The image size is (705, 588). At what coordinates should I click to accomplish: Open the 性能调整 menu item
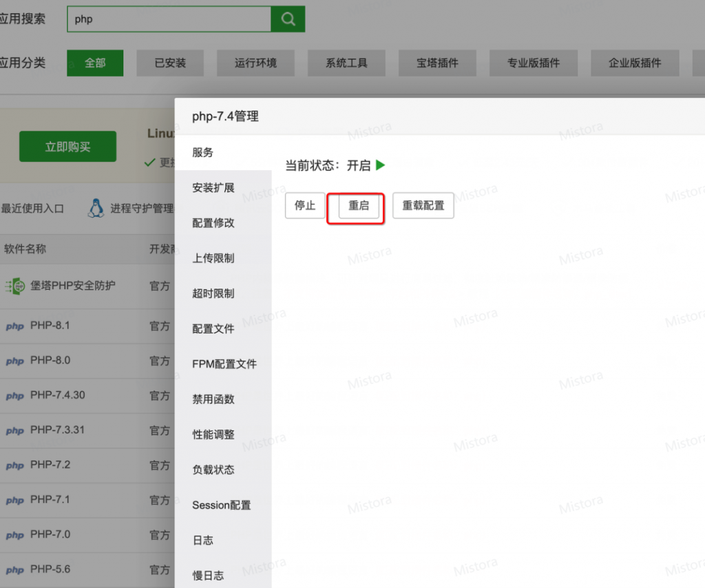click(223, 434)
